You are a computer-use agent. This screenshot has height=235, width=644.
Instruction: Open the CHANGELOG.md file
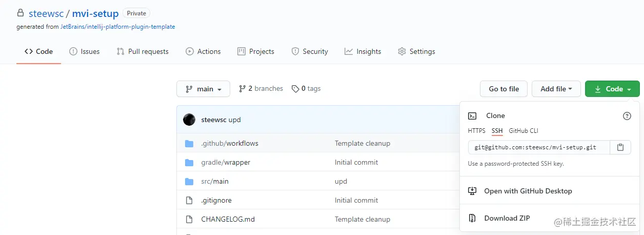point(228,220)
